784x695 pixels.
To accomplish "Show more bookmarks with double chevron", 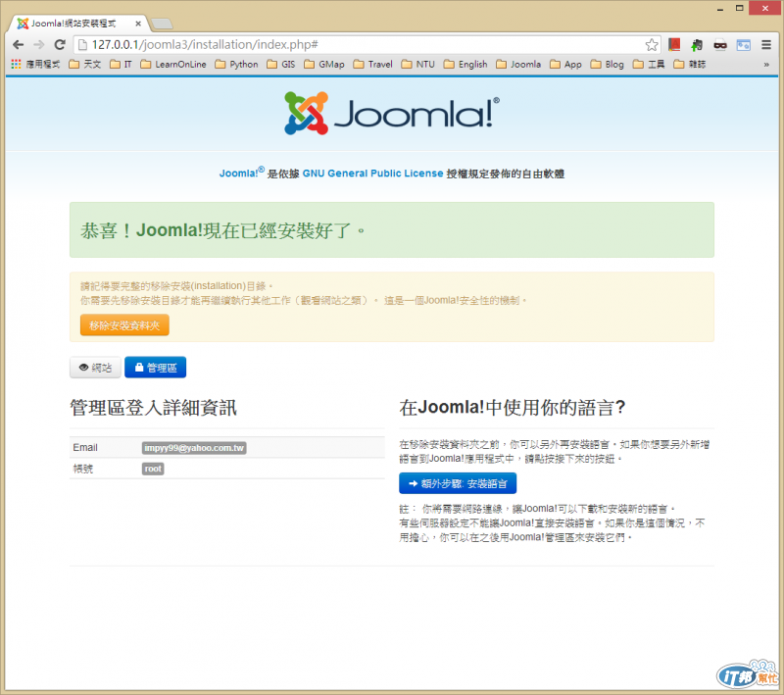I will pos(766,65).
